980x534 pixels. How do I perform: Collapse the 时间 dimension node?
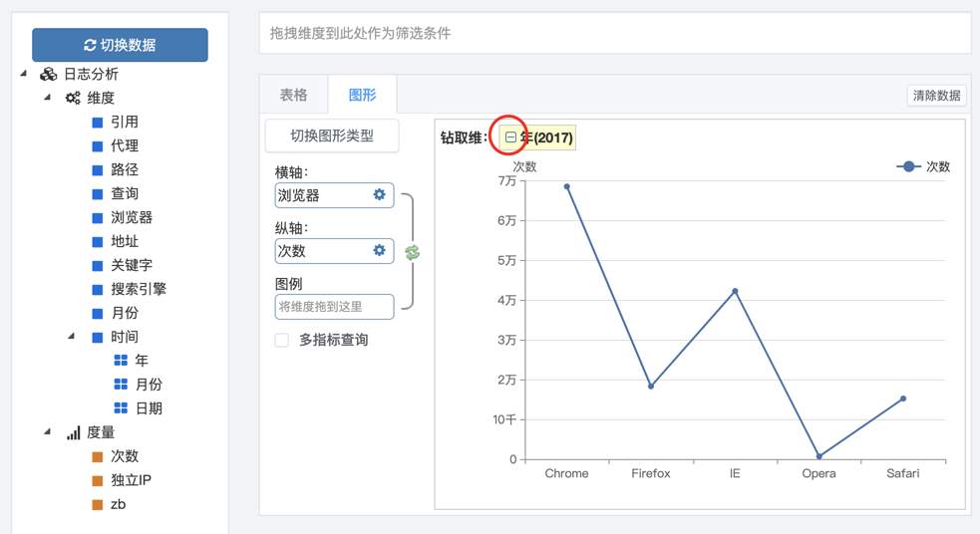(x=71, y=337)
